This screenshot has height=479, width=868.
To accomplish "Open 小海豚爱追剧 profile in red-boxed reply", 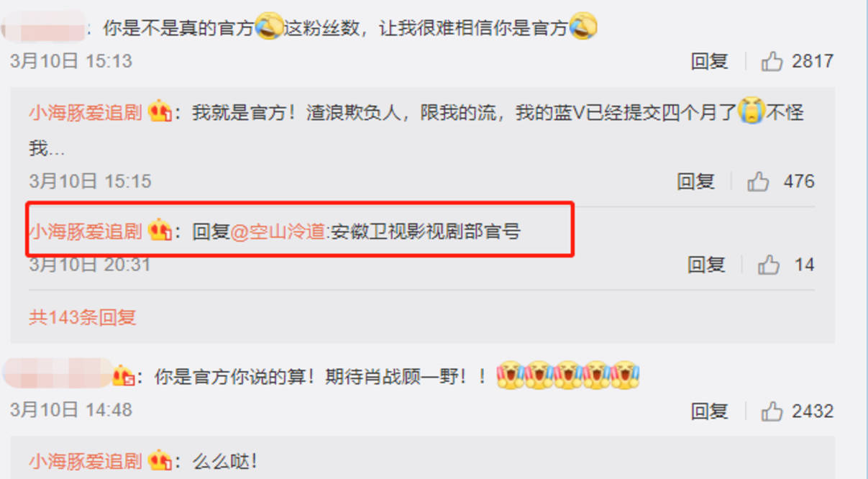I will (86, 232).
